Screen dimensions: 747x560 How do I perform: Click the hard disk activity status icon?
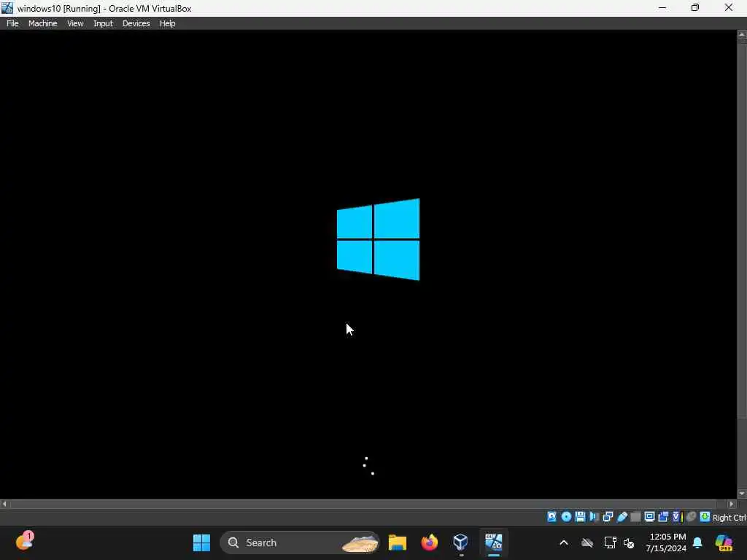(x=551, y=517)
